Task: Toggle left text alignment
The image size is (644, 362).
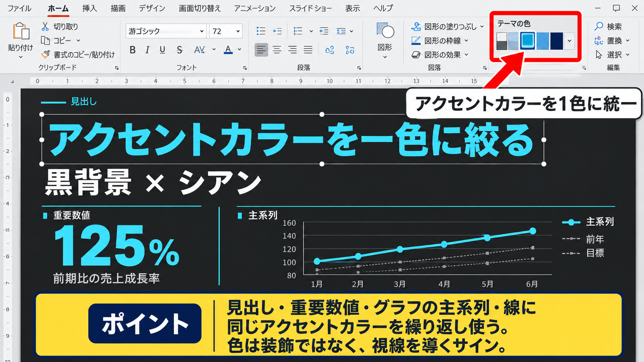Action: 261,50
